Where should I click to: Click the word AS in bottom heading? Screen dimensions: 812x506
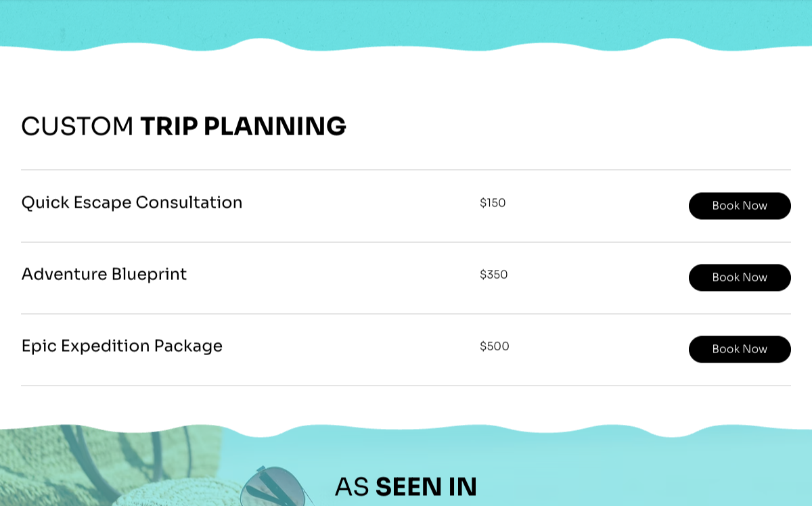pyautogui.click(x=351, y=487)
